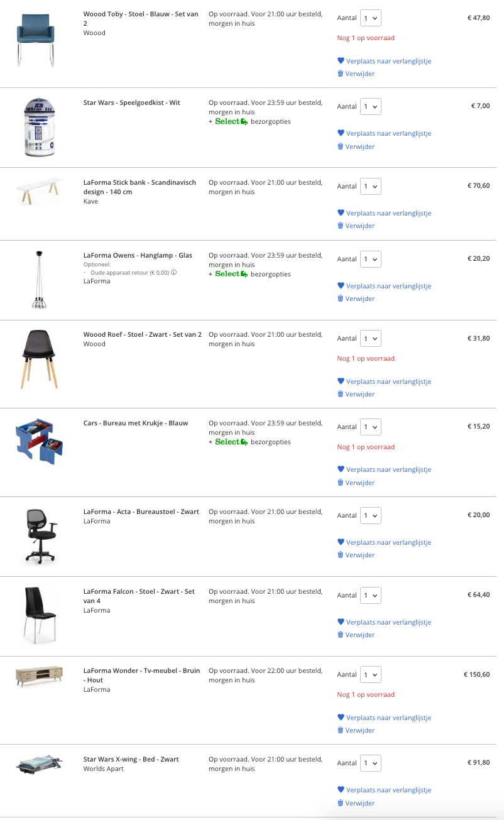Click heart icon for Star Wars X-wing Bed

(x=341, y=790)
